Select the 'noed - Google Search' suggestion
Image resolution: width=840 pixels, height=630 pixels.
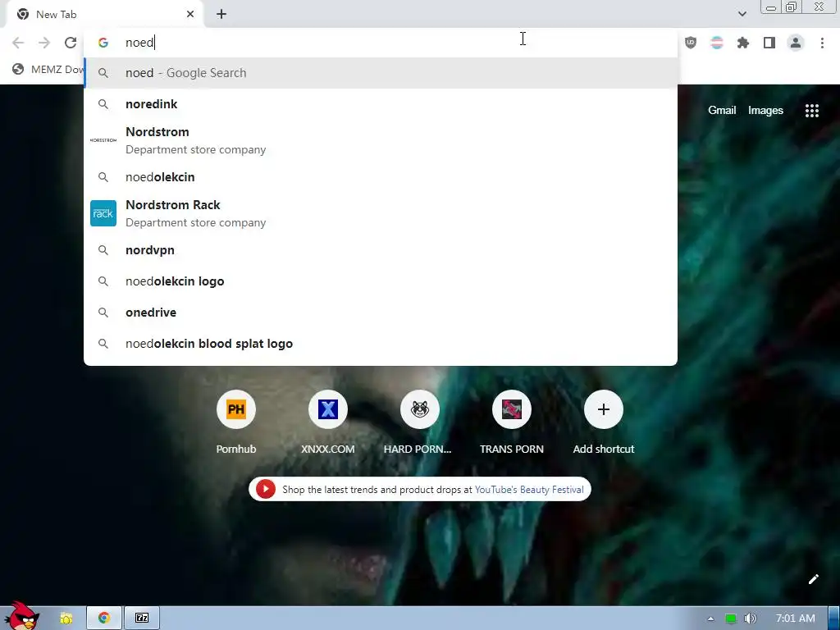tap(381, 73)
